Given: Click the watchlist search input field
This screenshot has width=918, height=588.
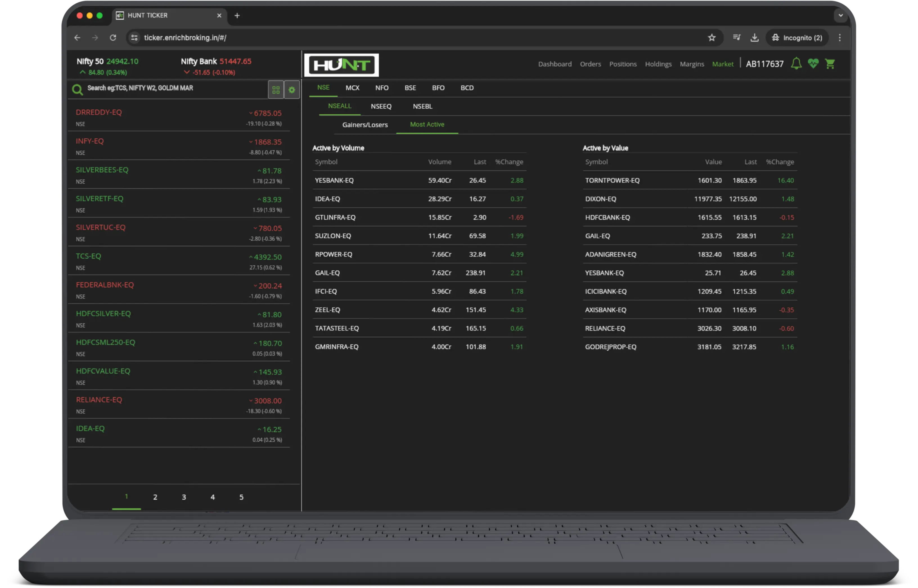Looking at the screenshot, I should pyautogui.click(x=176, y=88).
